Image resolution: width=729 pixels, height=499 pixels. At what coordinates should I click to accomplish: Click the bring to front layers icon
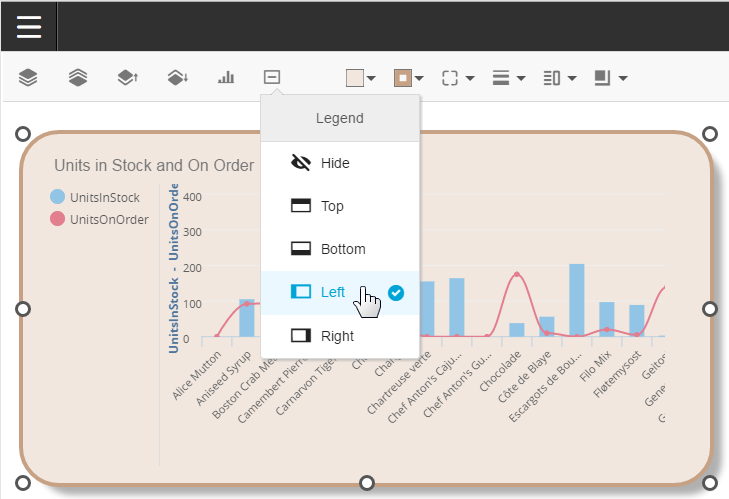click(x=29, y=77)
